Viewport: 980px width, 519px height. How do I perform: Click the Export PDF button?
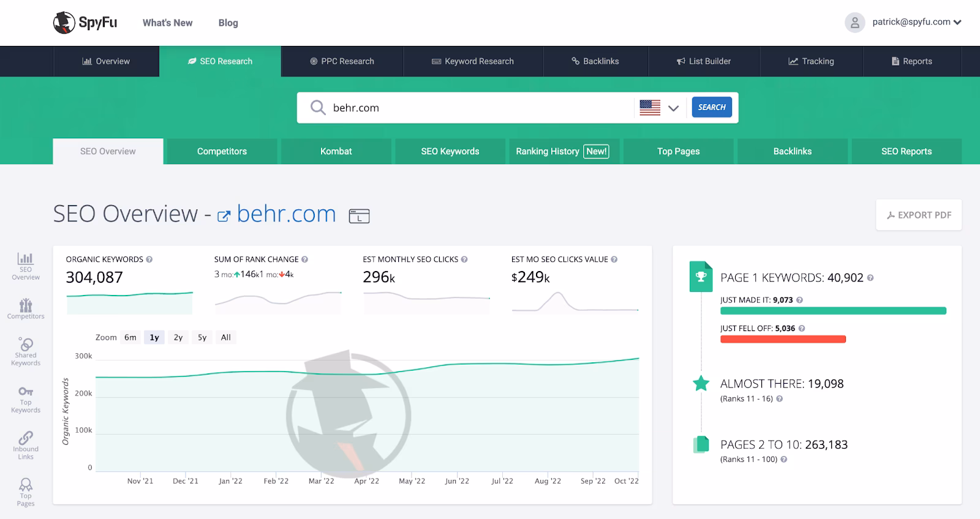(x=919, y=215)
